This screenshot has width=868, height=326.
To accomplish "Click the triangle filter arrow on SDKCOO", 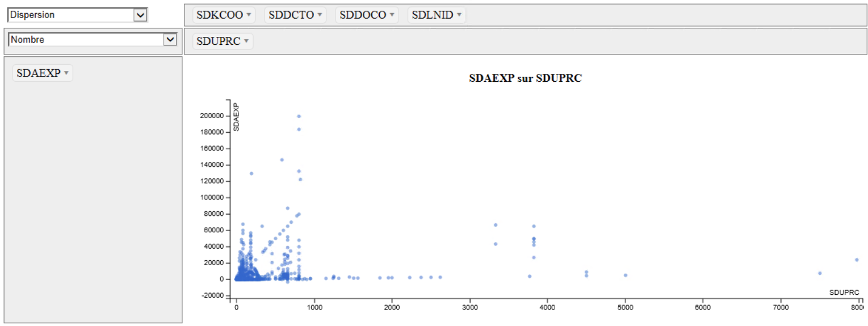I will (249, 15).
